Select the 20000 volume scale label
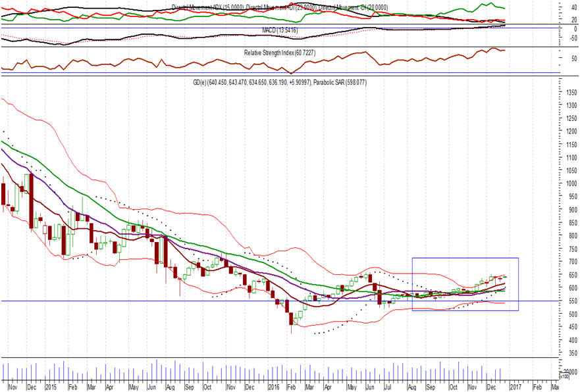580x392 pixels. coord(571,372)
